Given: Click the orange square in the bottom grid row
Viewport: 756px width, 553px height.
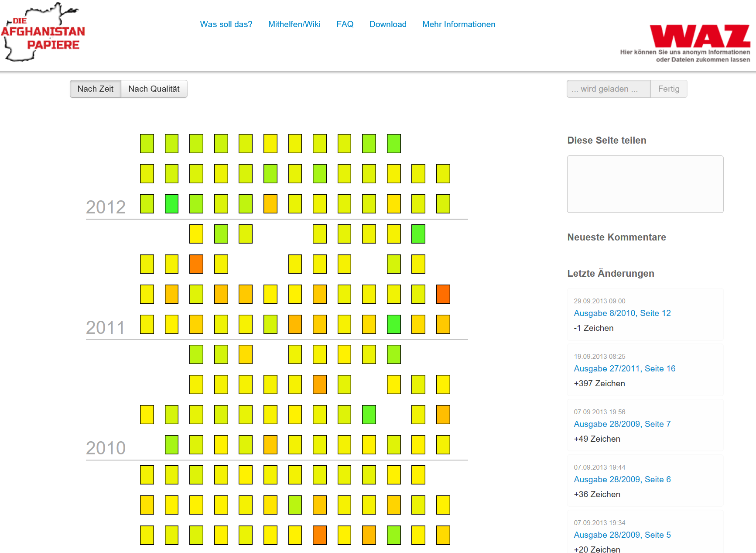Looking at the screenshot, I should 320,535.
